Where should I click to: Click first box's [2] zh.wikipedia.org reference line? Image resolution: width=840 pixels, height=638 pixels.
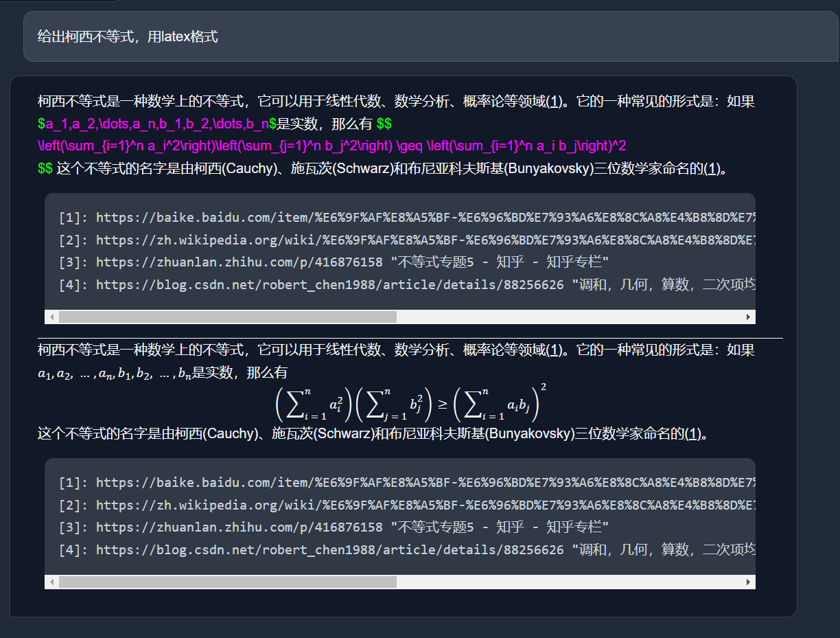point(406,240)
